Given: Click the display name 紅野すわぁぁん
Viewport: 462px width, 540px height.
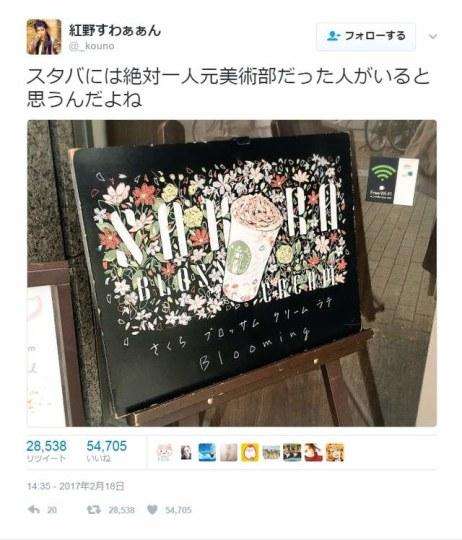Looking at the screenshot, I should pyautogui.click(x=115, y=31).
